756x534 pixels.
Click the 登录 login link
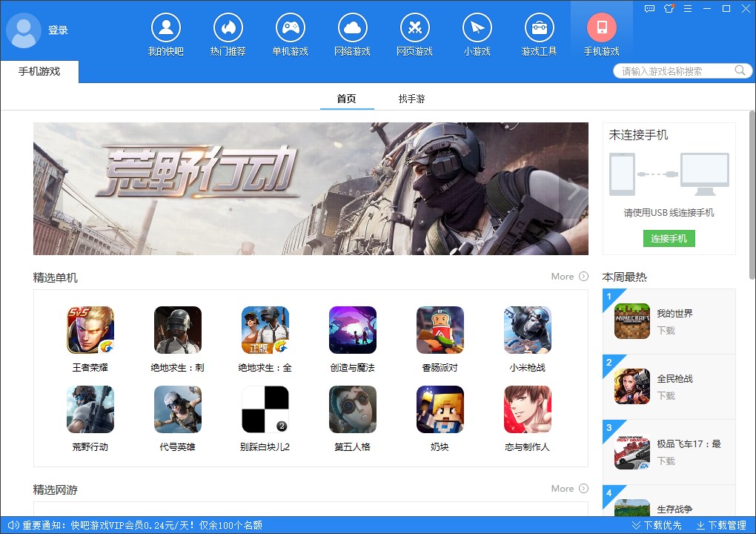(x=58, y=30)
